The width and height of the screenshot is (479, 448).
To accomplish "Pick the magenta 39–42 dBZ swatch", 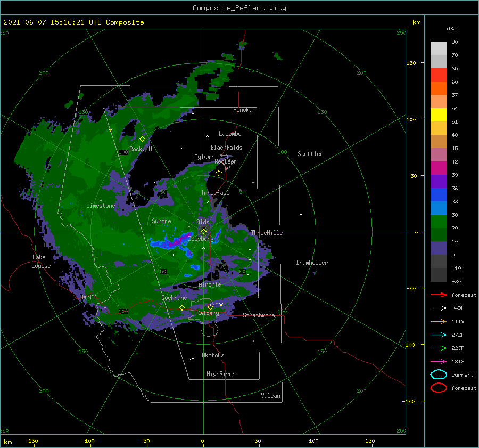I will (439, 168).
